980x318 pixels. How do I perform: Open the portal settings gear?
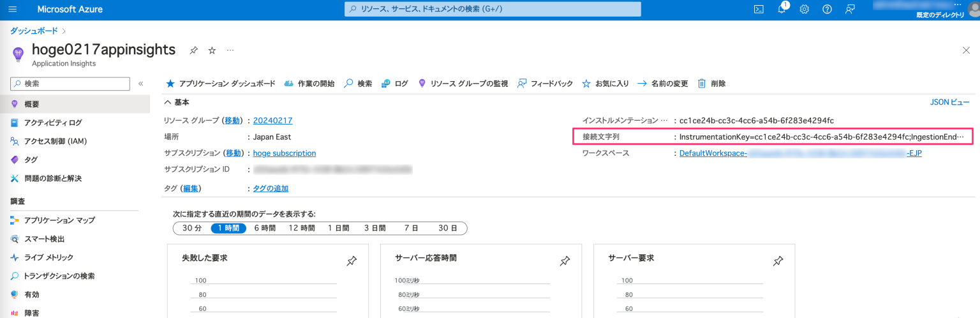pos(805,10)
